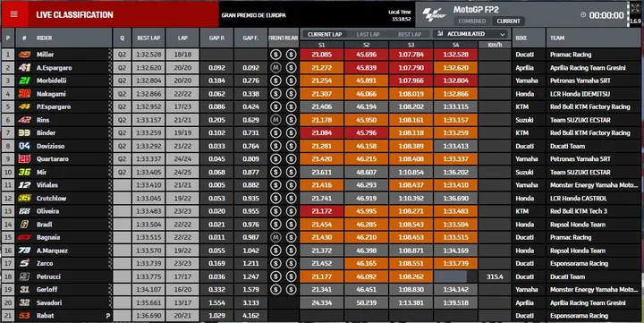
Task: Click the 00:00:00 session timer
Action: coord(606,15)
